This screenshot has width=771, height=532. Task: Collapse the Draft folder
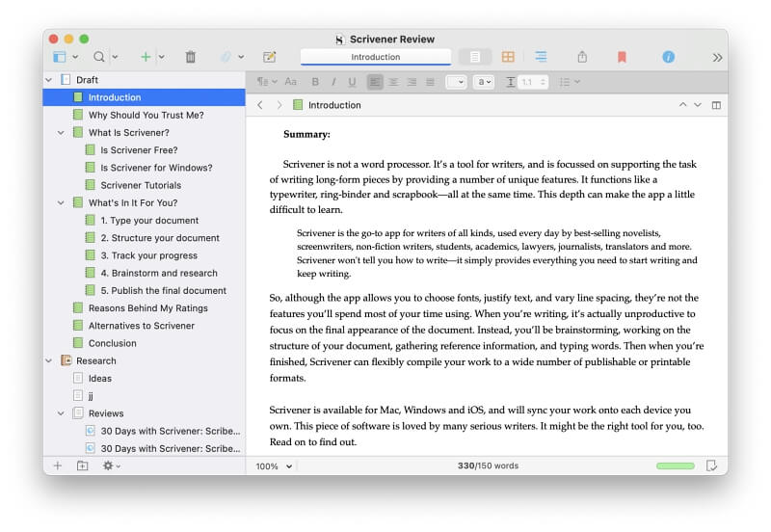tap(49, 80)
